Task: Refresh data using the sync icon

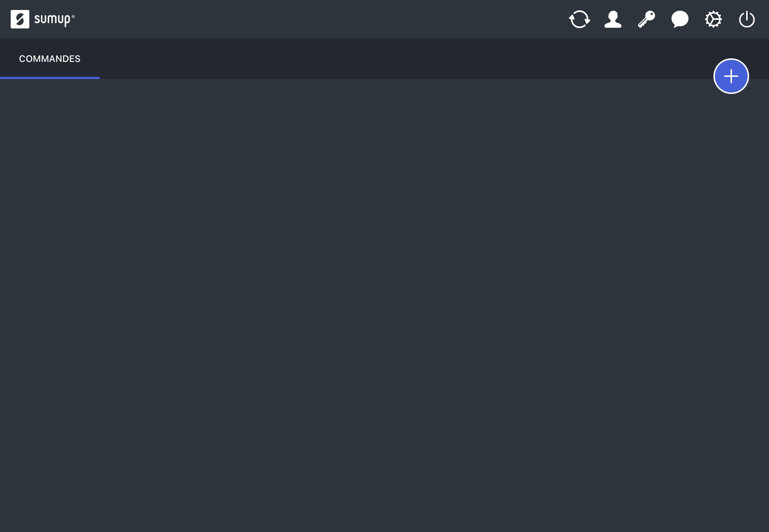Action: click(x=579, y=19)
